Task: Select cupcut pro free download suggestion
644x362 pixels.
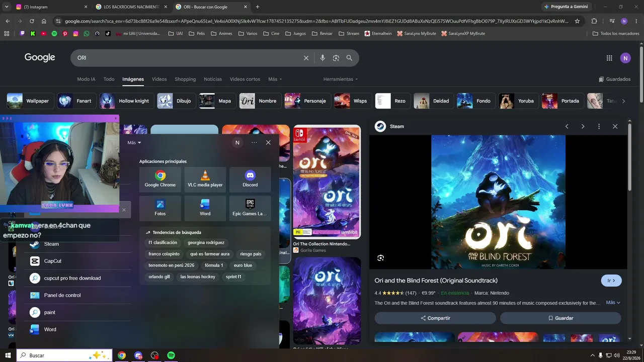Action: pyautogui.click(x=77, y=278)
